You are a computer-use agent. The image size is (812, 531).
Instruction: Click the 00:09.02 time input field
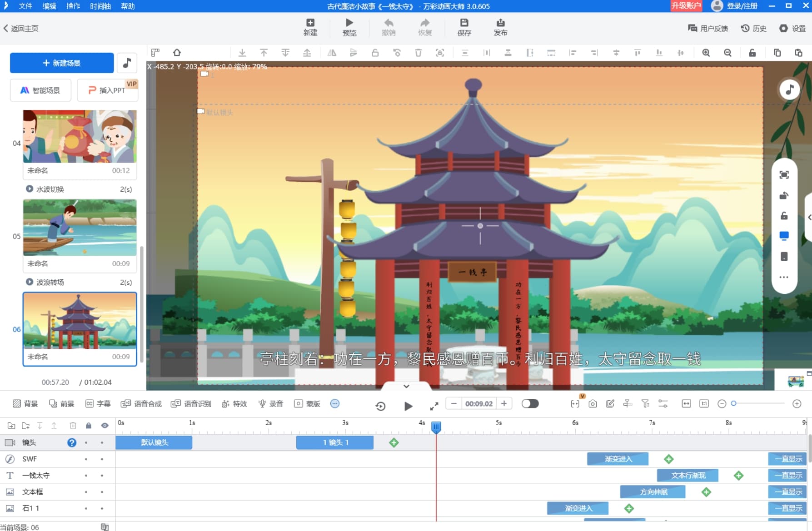479,403
